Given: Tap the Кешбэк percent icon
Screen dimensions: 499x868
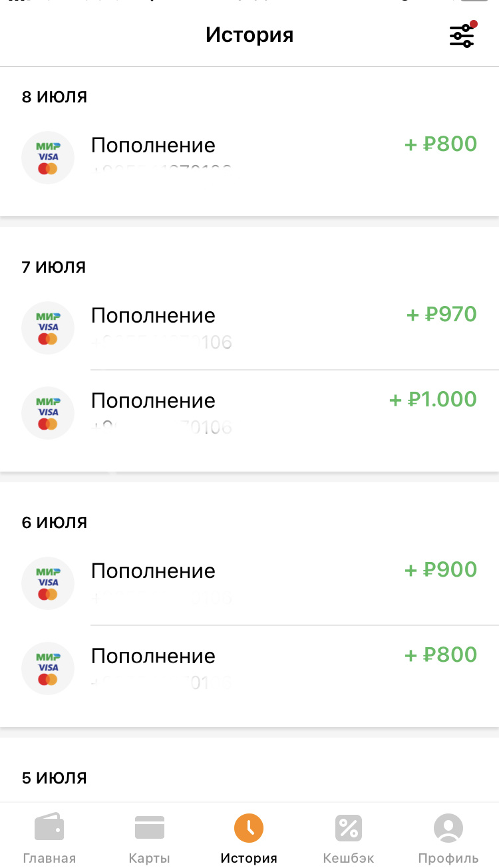Looking at the screenshot, I should [349, 828].
